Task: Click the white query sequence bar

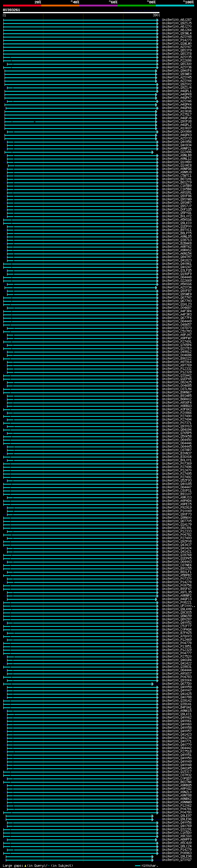Action: click(x=81, y=12)
